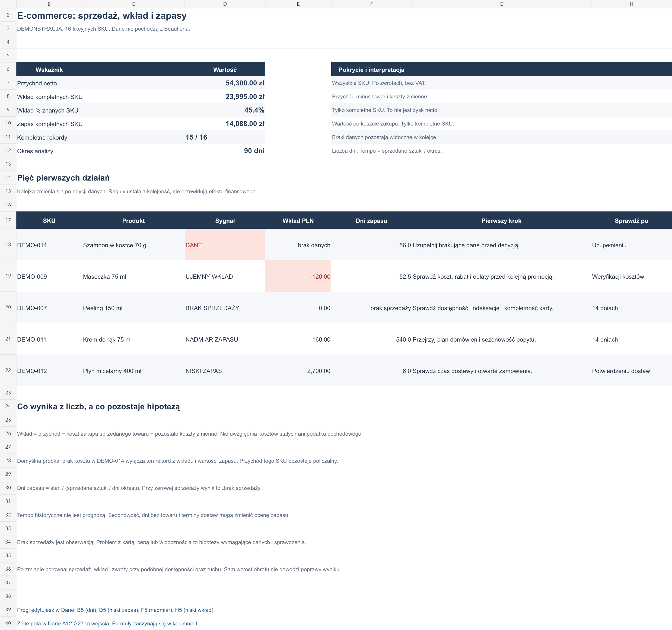This screenshot has height=630, width=672.
Task: Select the DEMO-009 SKU cell
Action: (x=49, y=276)
